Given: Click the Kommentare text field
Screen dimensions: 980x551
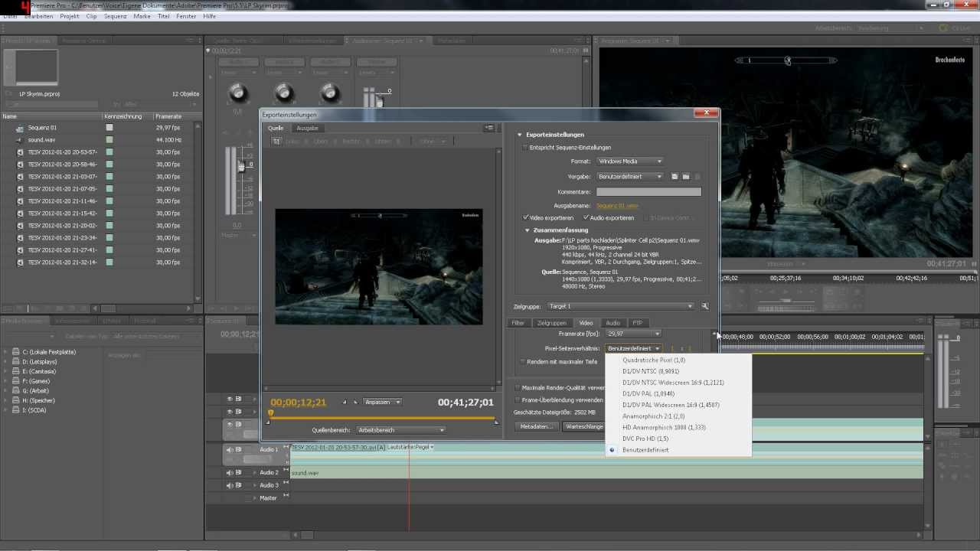Looking at the screenshot, I should coord(648,192).
